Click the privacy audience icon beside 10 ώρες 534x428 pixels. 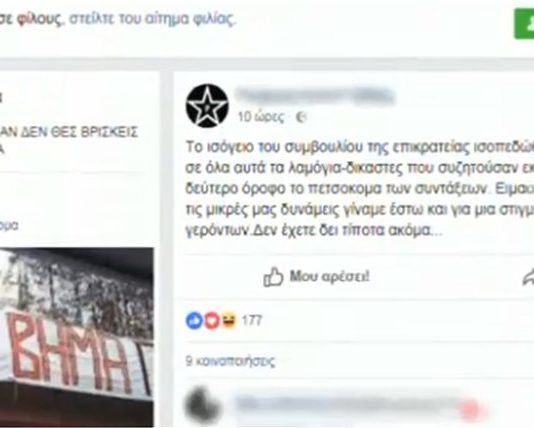click(301, 117)
